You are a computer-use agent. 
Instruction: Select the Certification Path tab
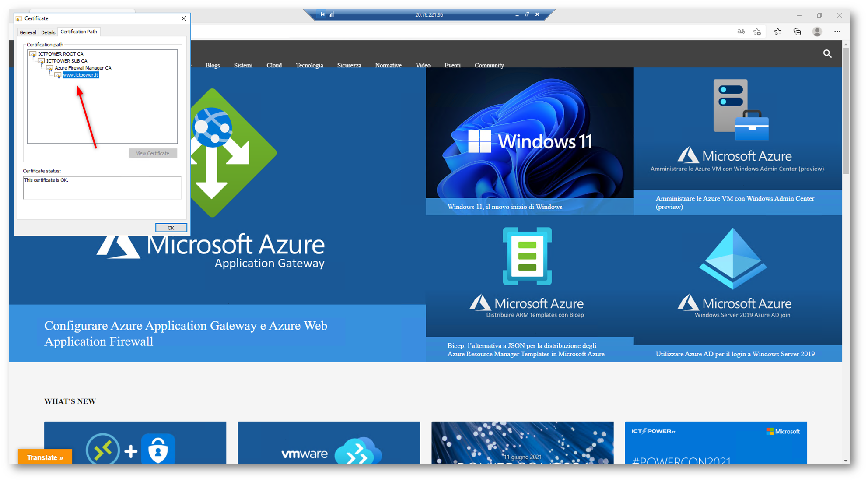point(79,32)
